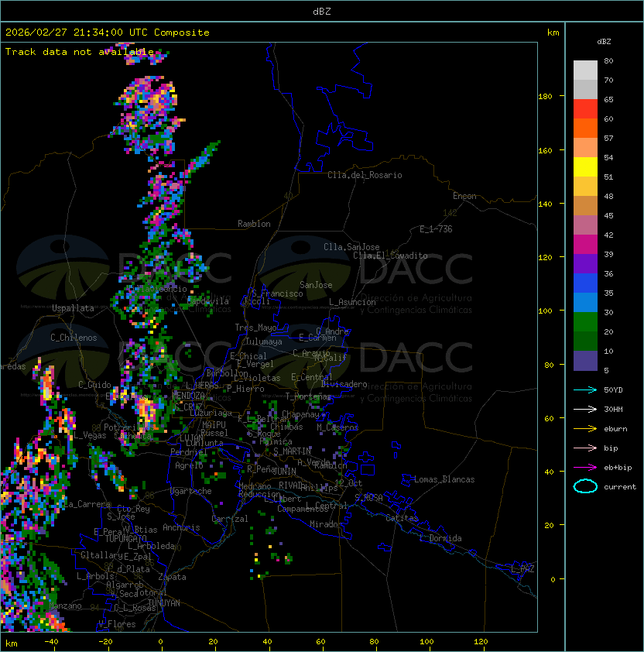Image resolution: width=644 pixels, height=652 pixels.
Task: Click the 'Chapanay' map label
Action: coord(300,414)
